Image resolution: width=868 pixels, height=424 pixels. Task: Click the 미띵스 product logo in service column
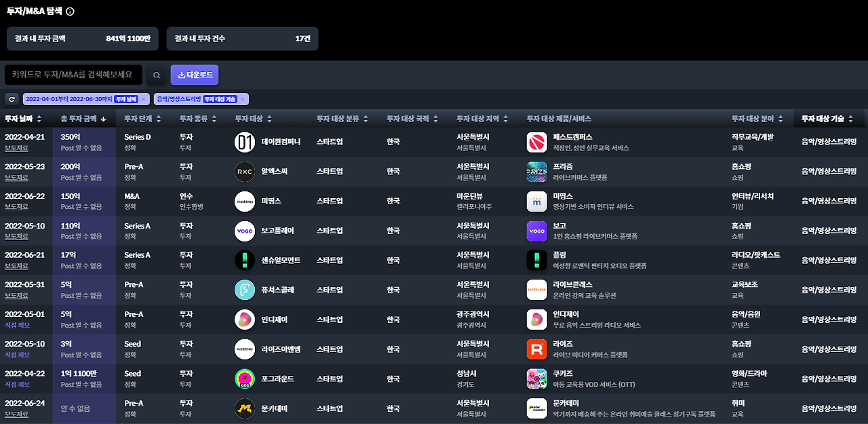[x=536, y=201]
